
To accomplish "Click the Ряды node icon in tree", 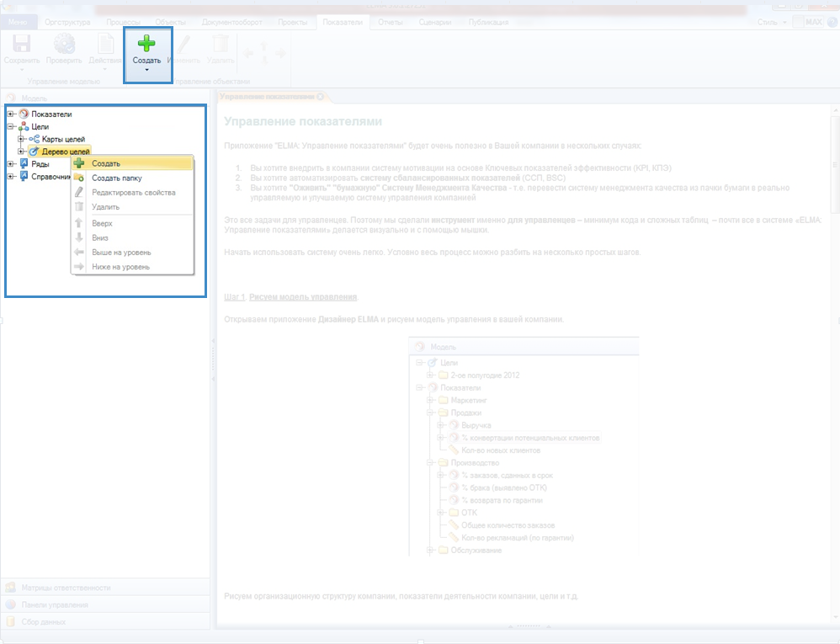I will tap(24, 164).
